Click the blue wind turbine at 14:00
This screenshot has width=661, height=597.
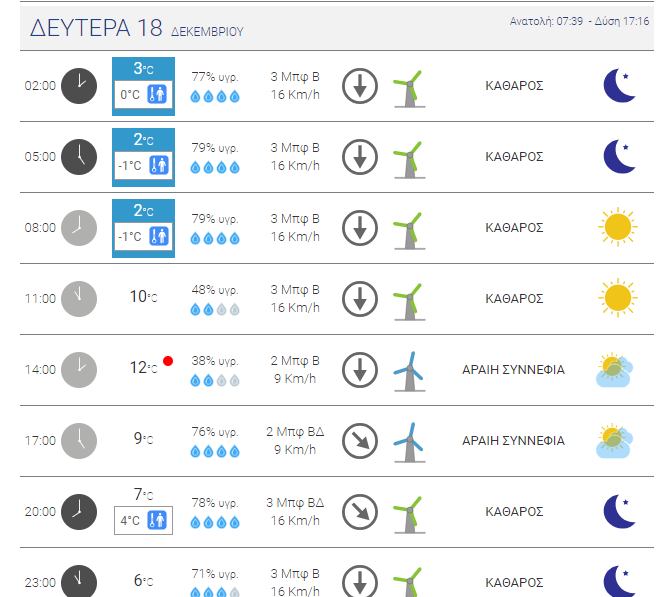pos(407,370)
